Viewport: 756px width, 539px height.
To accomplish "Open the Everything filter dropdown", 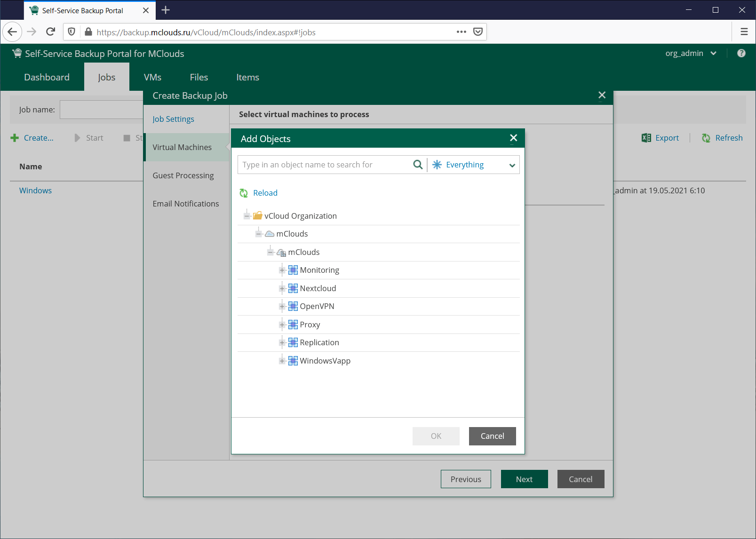I will pos(473,165).
